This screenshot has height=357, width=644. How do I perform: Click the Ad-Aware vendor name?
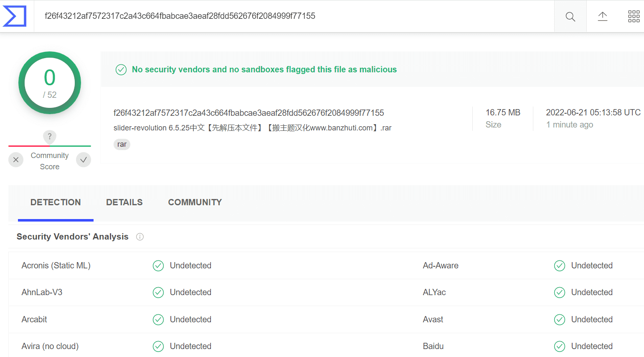coord(441,265)
